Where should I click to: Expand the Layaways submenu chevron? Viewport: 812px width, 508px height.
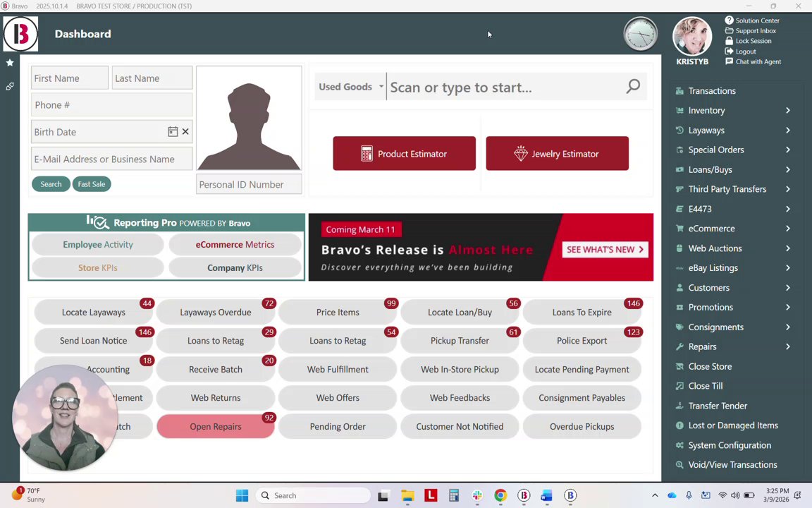tap(787, 130)
